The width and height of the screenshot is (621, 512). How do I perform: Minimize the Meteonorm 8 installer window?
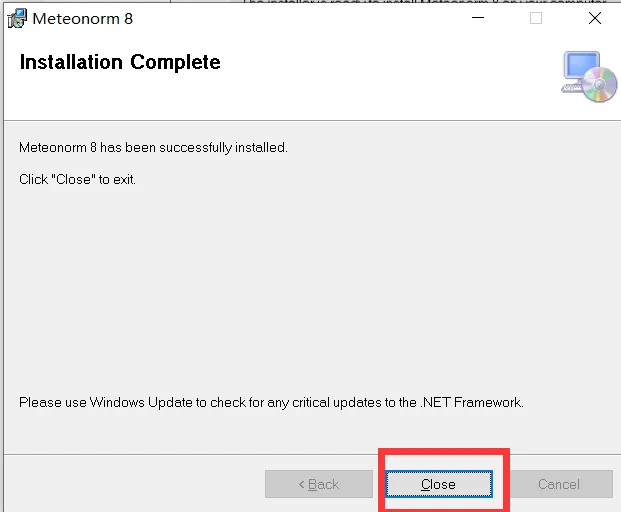coord(478,18)
